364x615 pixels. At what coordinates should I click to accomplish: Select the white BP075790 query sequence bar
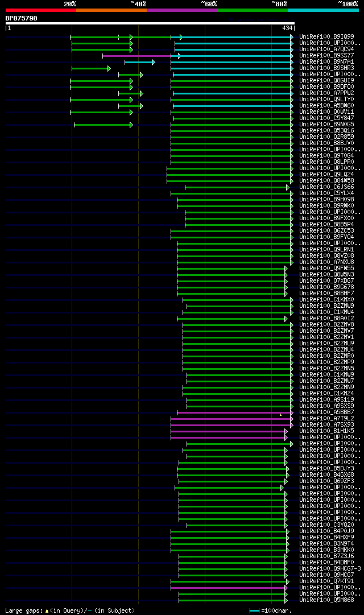click(150, 23)
